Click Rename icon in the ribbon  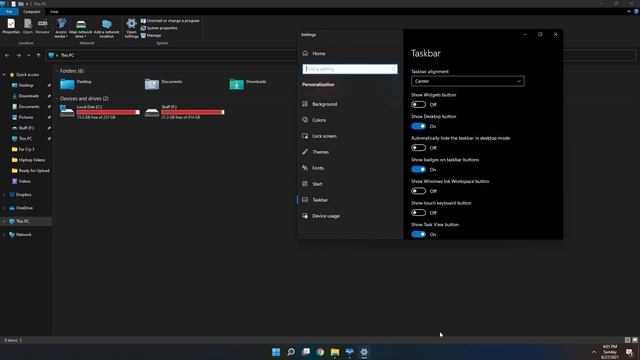(42, 26)
